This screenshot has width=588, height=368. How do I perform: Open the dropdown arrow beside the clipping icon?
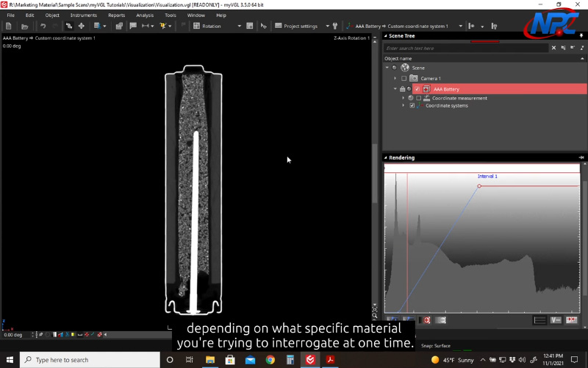[104, 26]
